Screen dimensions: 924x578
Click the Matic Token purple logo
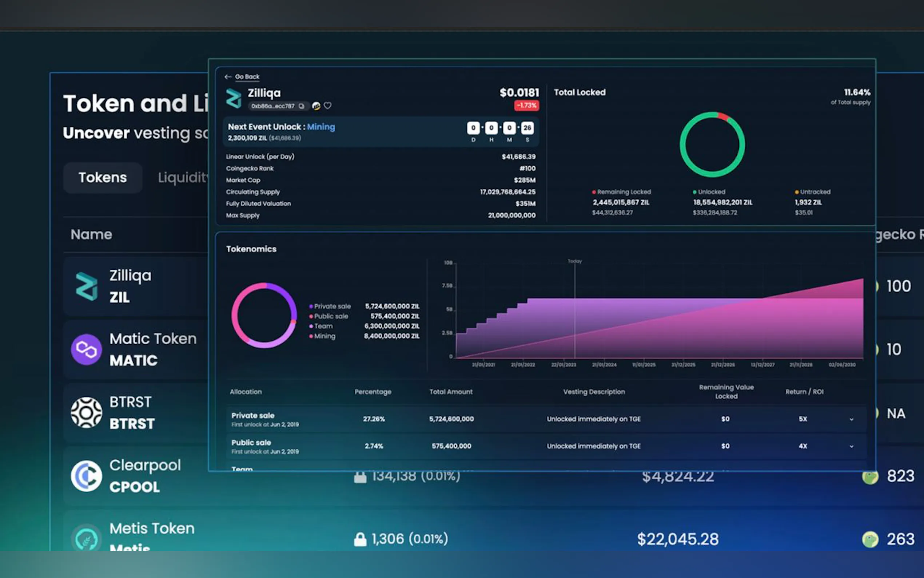86,349
